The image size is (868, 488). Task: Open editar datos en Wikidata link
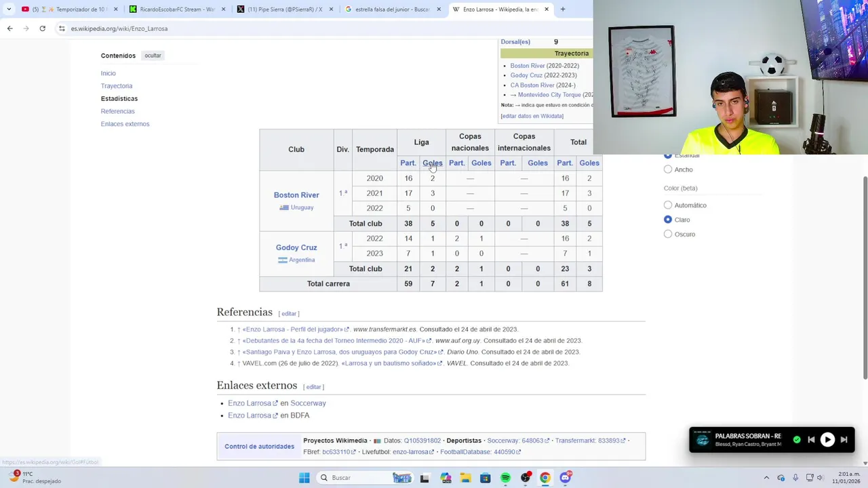(532, 116)
